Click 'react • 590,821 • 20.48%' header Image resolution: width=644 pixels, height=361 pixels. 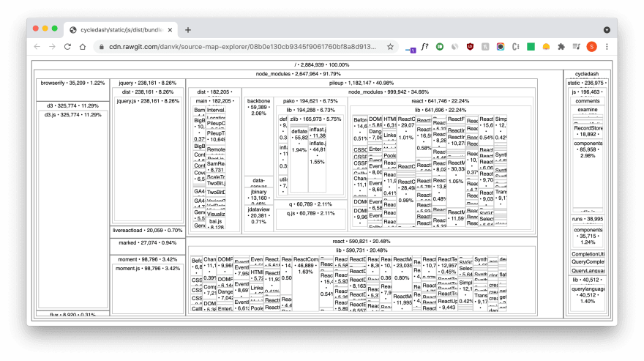coord(362,242)
